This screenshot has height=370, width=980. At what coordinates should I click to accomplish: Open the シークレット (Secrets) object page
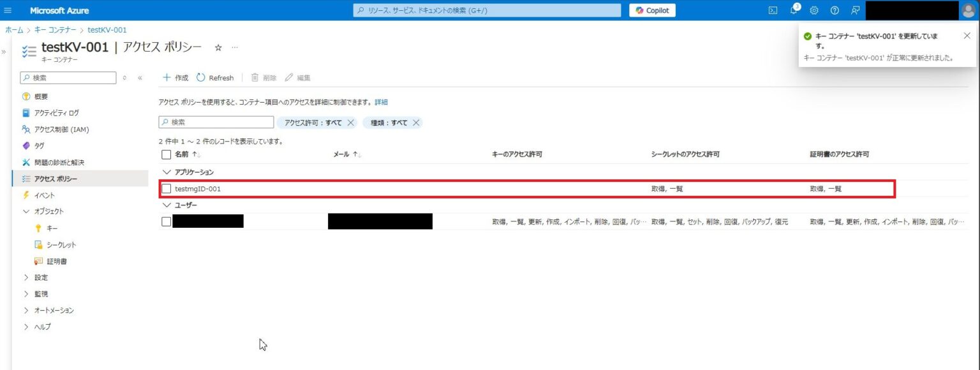click(60, 244)
